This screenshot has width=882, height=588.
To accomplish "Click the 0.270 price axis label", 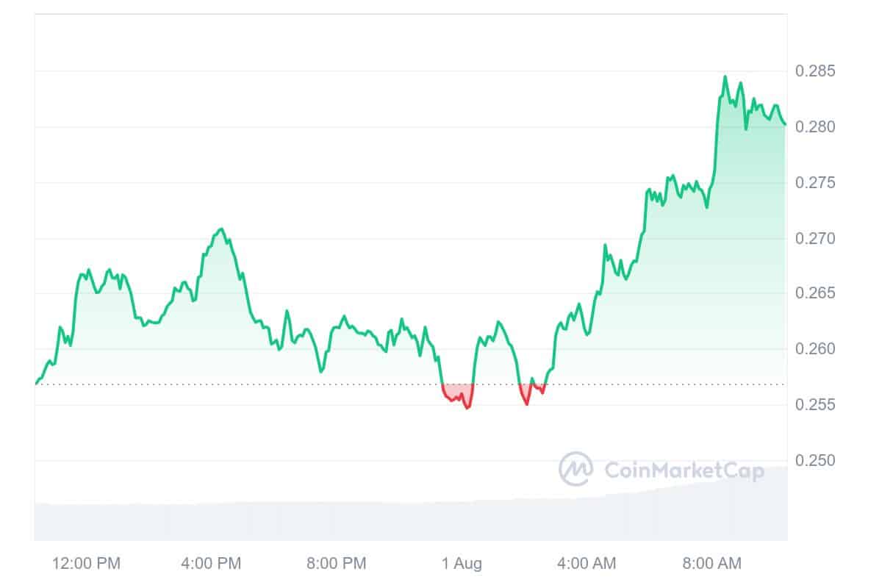I will point(815,238).
